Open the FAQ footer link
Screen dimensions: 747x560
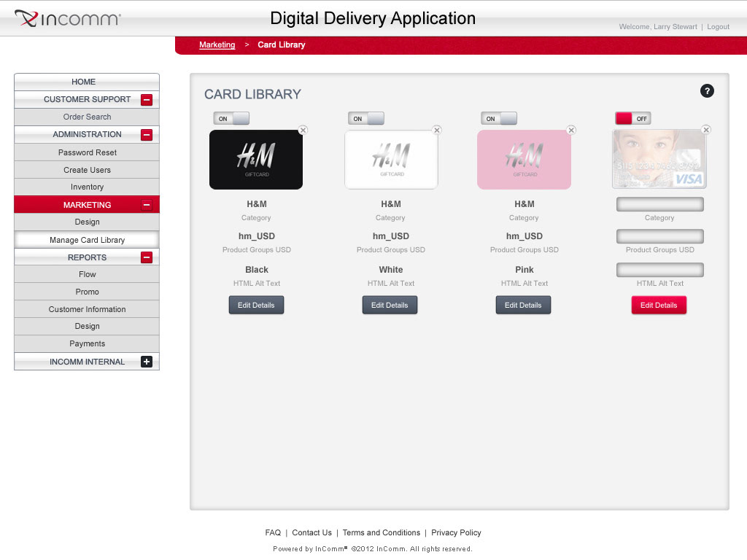[x=273, y=533]
